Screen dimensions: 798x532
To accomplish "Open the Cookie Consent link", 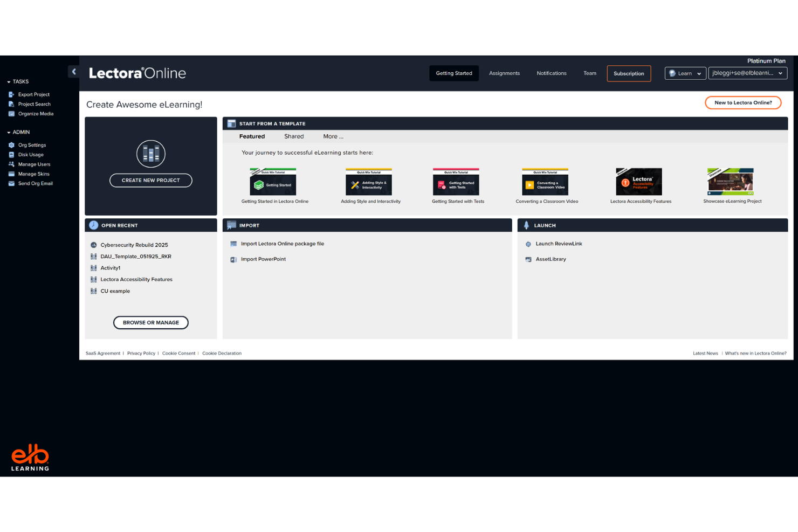I will coord(178,354).
